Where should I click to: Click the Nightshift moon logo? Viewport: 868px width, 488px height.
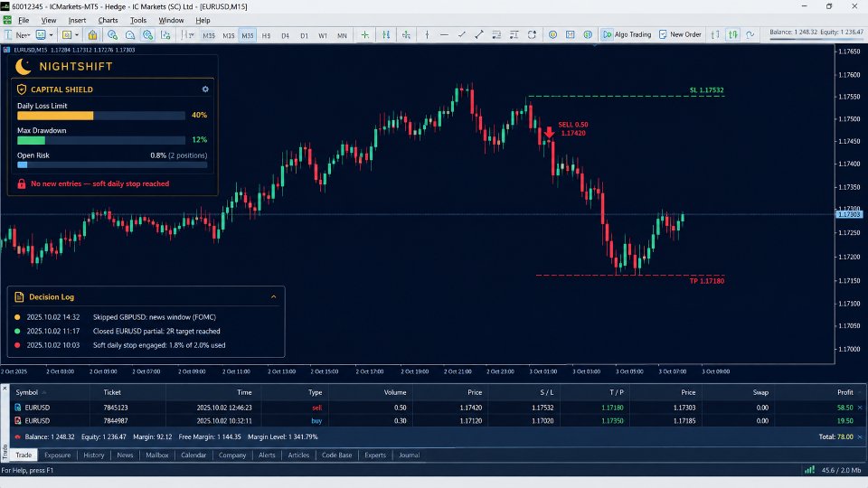[24, 66]
